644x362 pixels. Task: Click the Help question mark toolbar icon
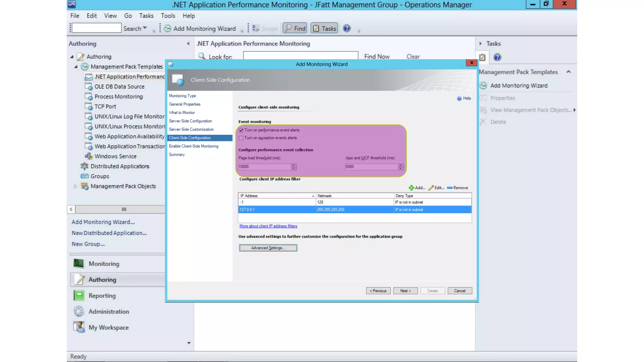347,29
